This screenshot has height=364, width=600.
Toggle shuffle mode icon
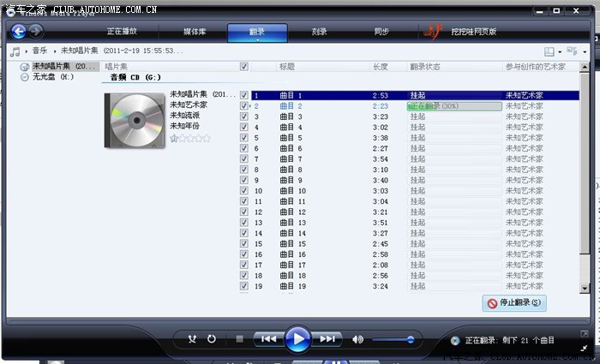(192, 339)
